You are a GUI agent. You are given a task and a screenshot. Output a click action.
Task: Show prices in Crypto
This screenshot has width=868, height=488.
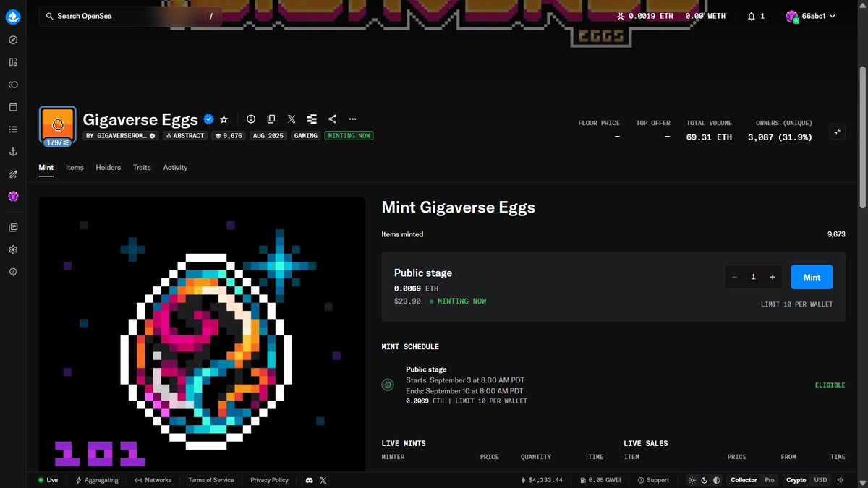click(x=796, y=480)
